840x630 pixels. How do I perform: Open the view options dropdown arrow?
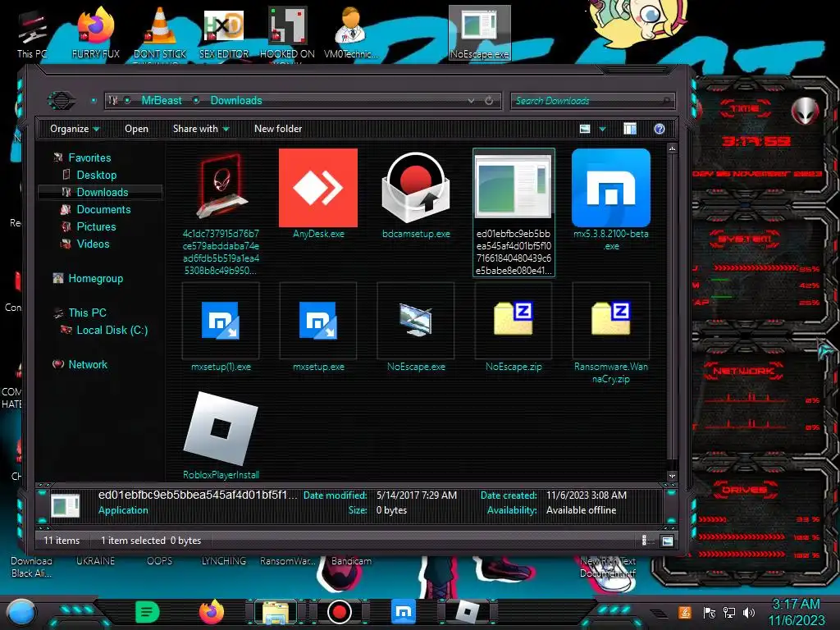603,129
